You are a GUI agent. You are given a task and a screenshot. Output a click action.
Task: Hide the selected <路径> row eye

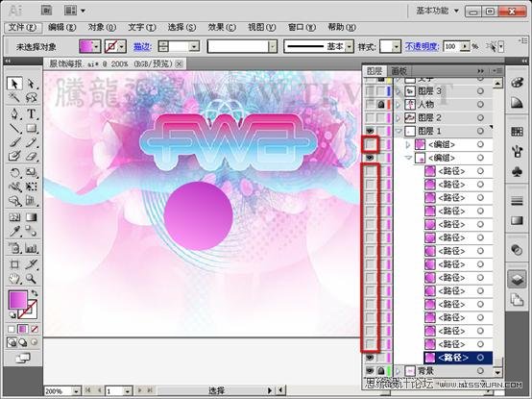(x=370, y=358)
